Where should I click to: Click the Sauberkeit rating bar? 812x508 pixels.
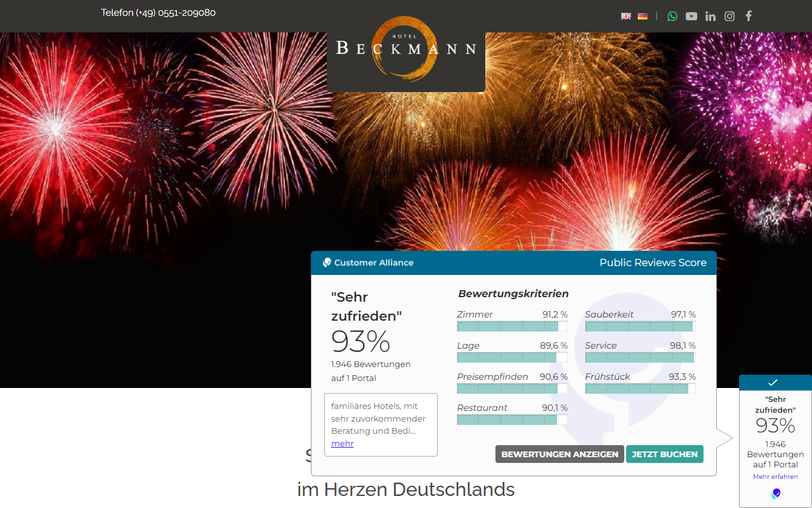[640, 326]
